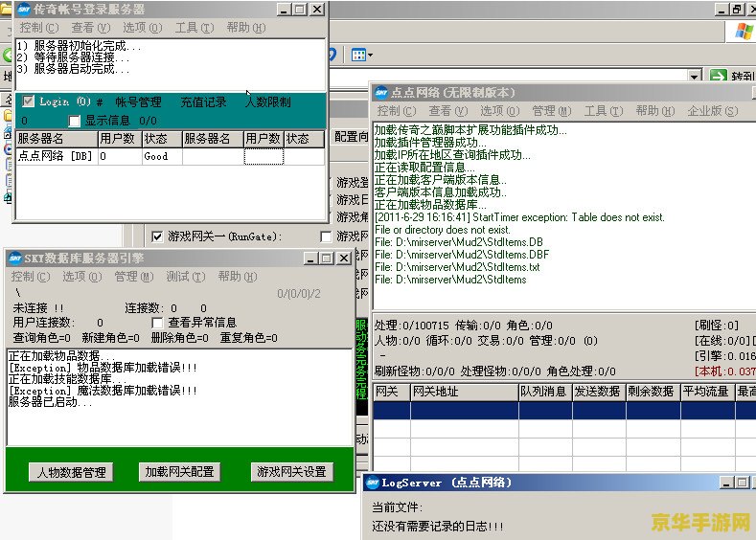
Task: Click the 网关地址 column header
Action: [x=465, y=392]
